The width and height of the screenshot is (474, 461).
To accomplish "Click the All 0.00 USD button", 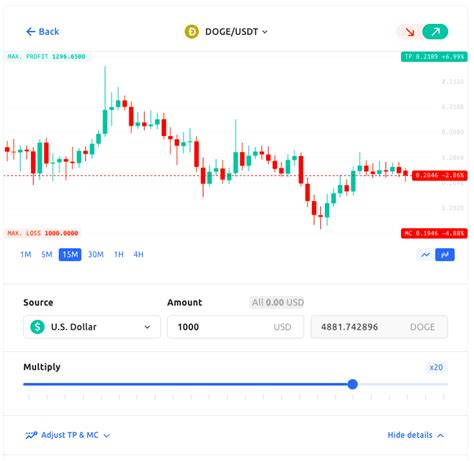I will pyautogui.click(x=277, y=302).
